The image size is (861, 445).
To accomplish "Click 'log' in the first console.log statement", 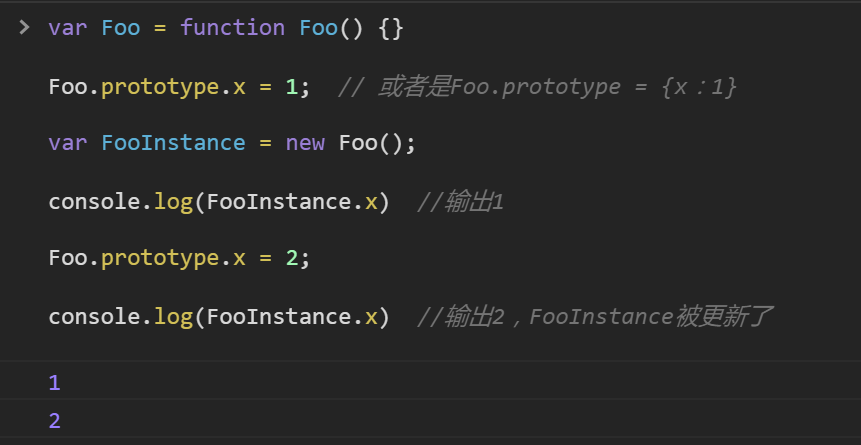I will [173, 201].
